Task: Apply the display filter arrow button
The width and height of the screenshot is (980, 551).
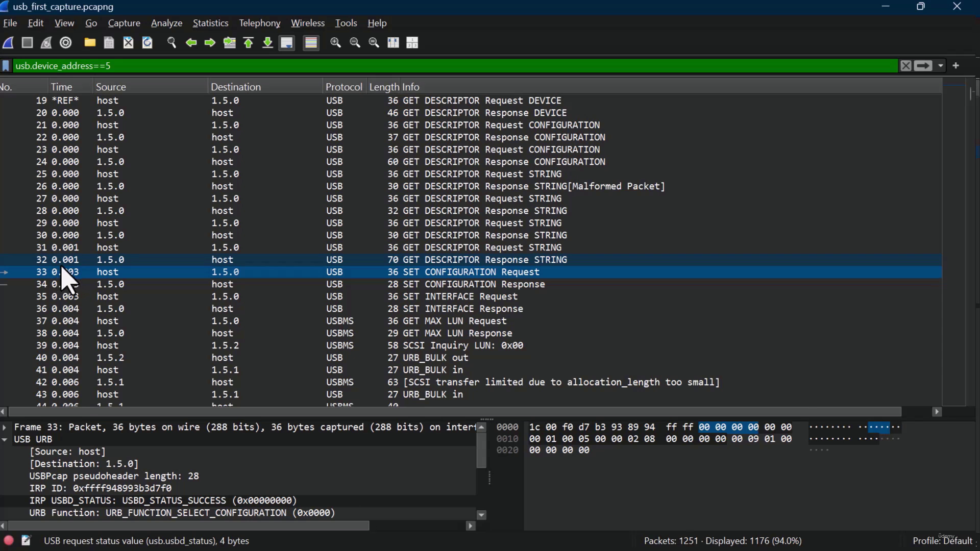Action: [x=923, y=66]
